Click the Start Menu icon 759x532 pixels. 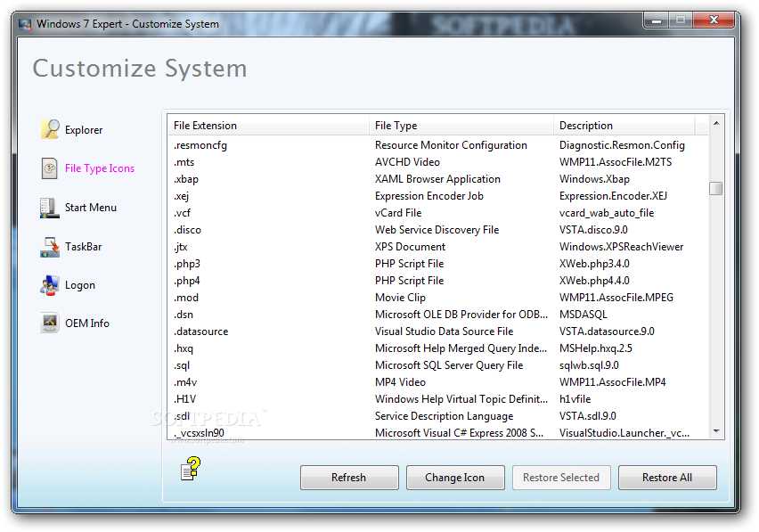49,208
